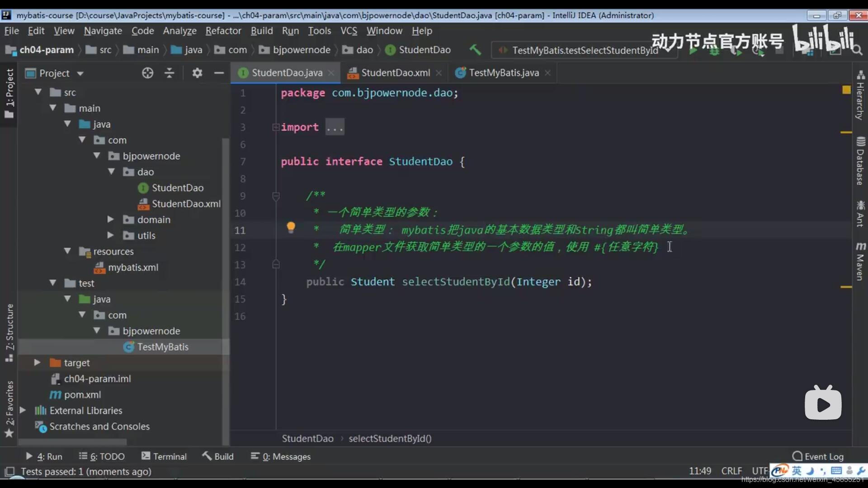
Task: Click the lightbulb intention icon on line 11
Action: (291, 227)
